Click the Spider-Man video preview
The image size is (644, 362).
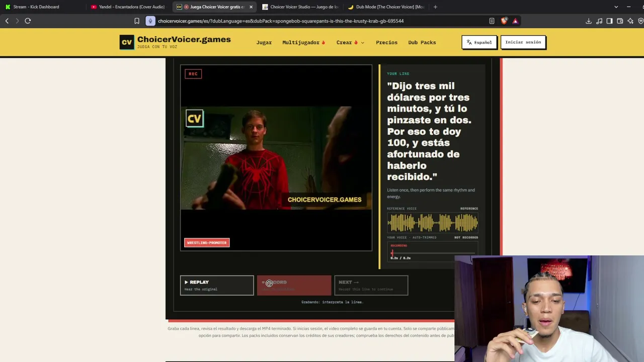(276, 158)
